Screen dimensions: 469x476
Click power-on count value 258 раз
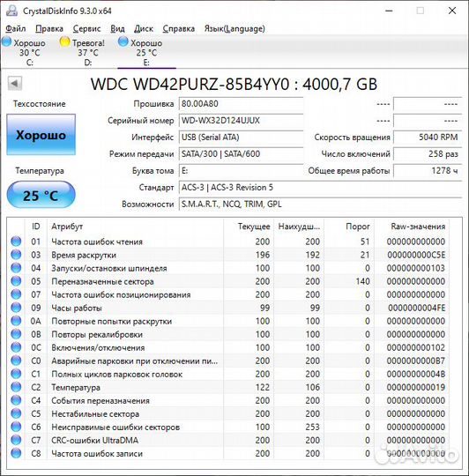pos(428,154)
